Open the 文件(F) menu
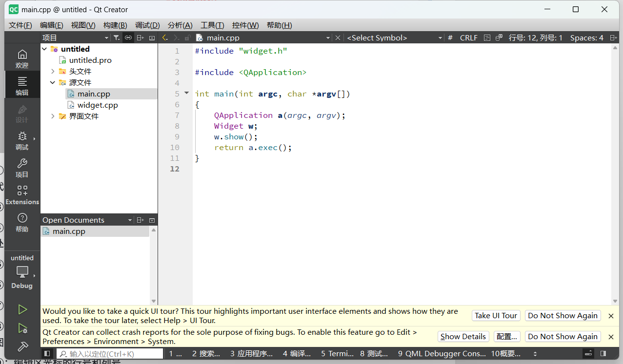The height and width of the screenshot is (364, 623). [x=20, y=25]
